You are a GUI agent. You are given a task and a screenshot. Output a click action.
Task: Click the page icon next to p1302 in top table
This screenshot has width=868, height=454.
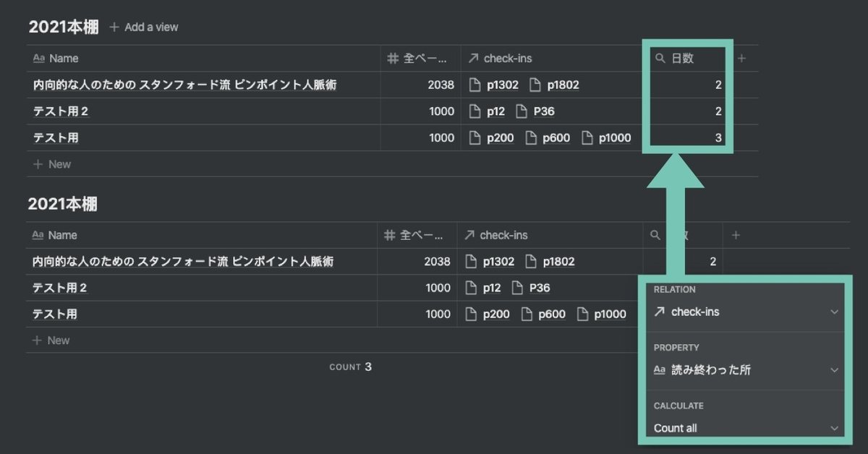475,85
